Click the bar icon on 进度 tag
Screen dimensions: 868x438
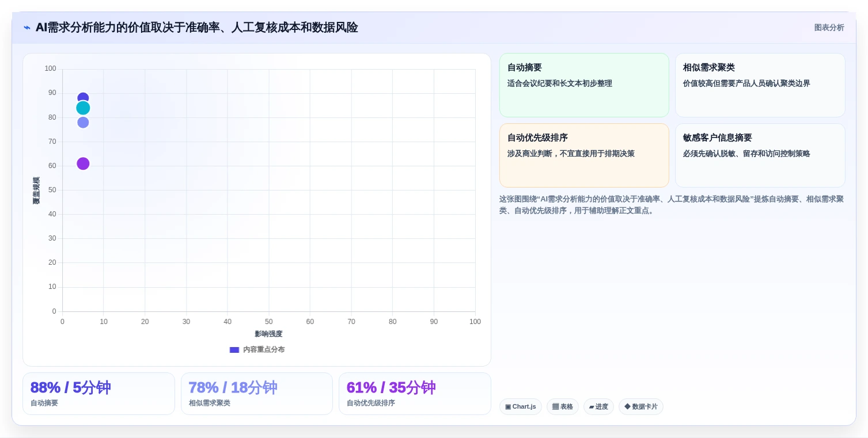click(592, 407)
